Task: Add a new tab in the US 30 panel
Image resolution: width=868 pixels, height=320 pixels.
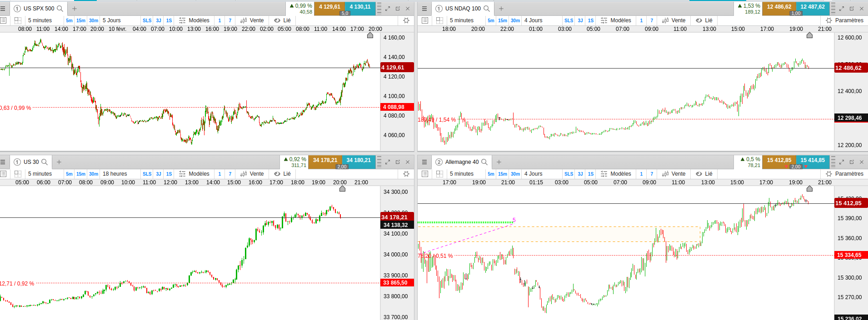Action: pos(59,162)
